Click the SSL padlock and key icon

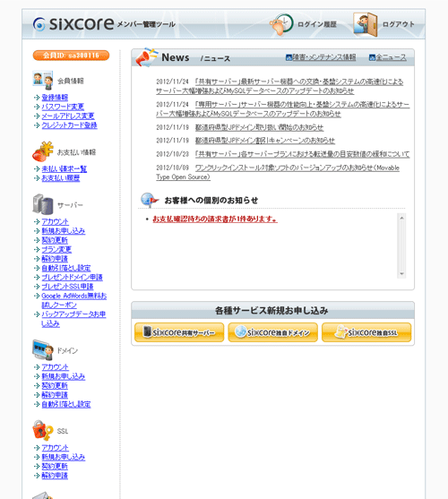tap(43, 430)
